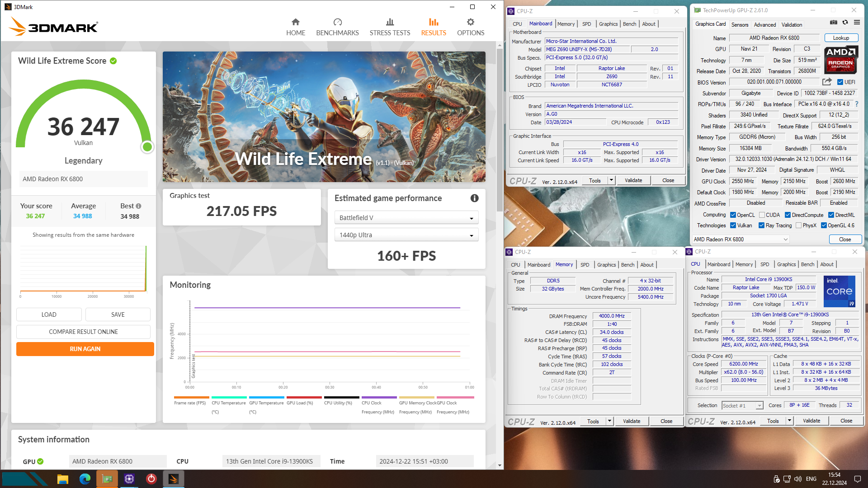This screenshot has height=488, width=868.
Task: Toggle the DirectML checkbox in GPU-Z
Action: [831, 215]
